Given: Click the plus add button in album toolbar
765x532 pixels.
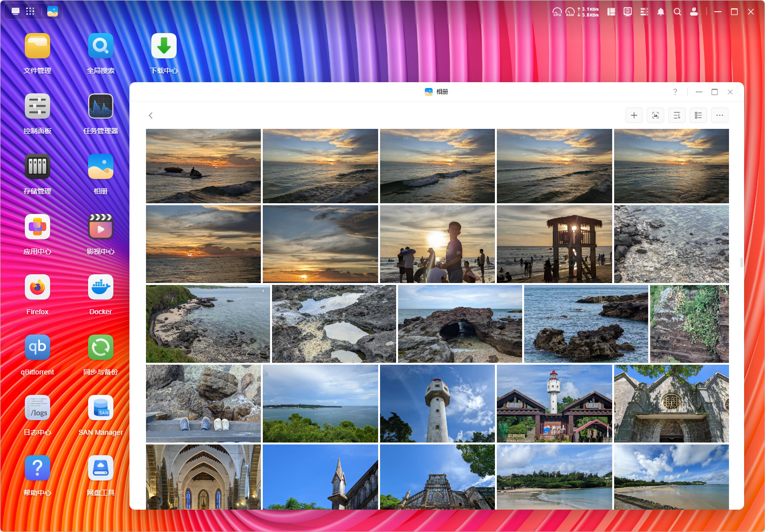Looking at the screenshot, I should [634, 115].
